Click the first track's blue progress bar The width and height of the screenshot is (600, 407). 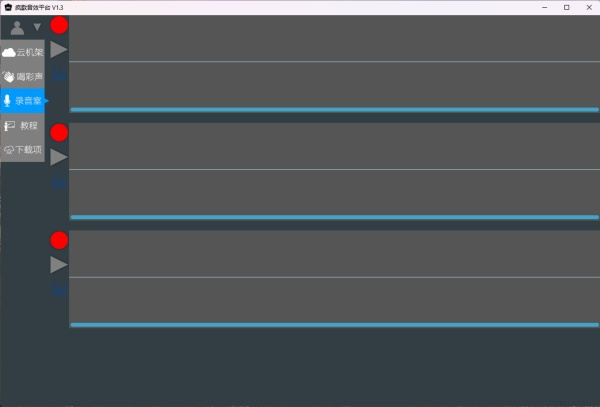[x=334, y=109]
